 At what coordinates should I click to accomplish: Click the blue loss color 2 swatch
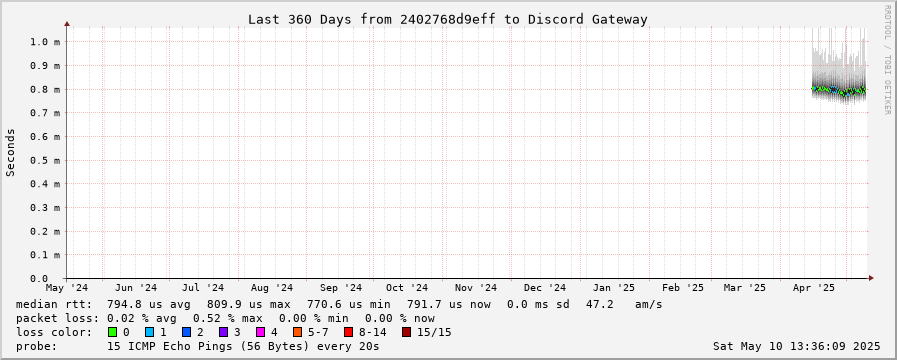click(x=186, y=332)
